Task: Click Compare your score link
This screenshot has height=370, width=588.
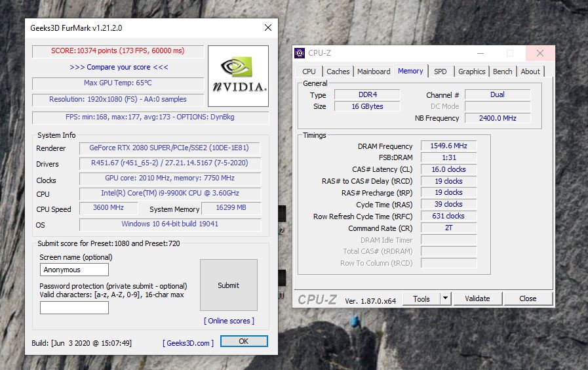Action: point(119,67)
